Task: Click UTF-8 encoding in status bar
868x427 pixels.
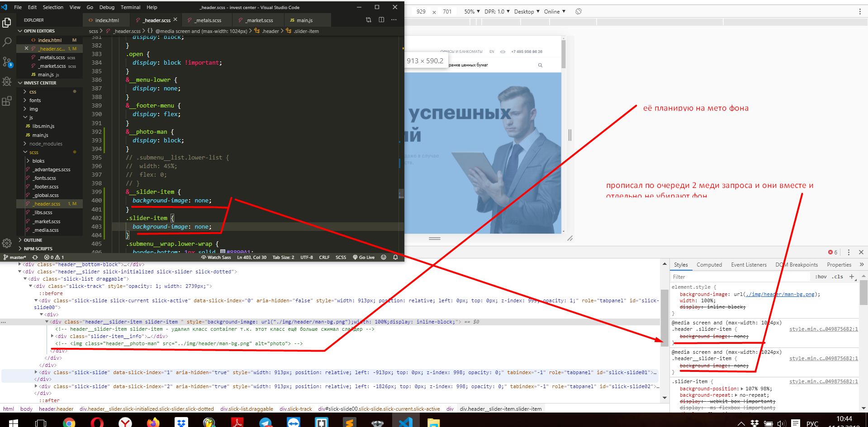Action: click(306, 257)
